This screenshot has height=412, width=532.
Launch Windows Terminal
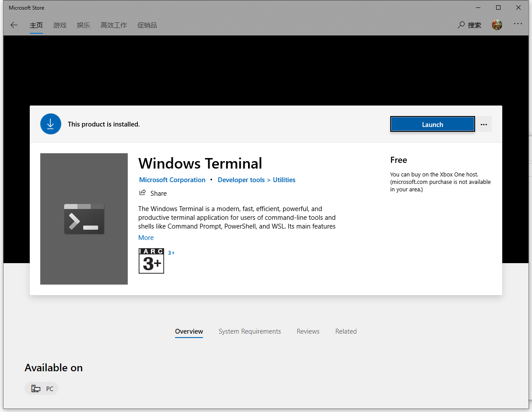point(432,124)
